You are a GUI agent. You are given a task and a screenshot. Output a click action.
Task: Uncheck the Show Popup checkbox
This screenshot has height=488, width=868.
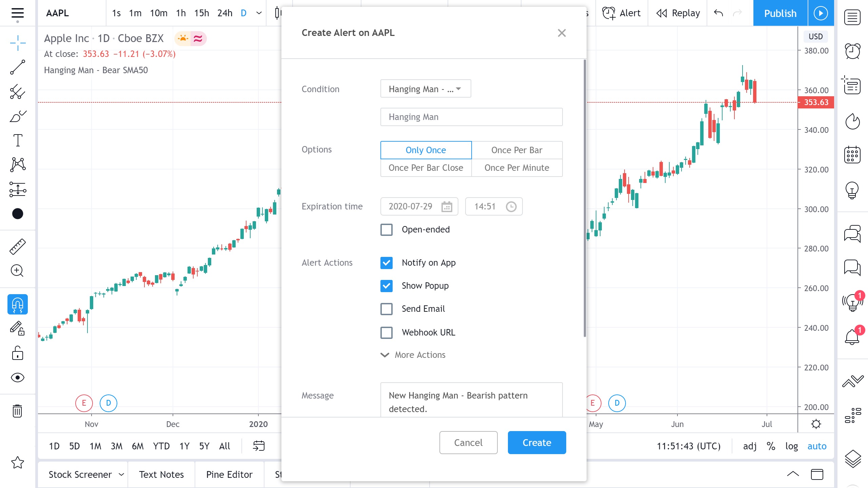click(x=387, y=286)
